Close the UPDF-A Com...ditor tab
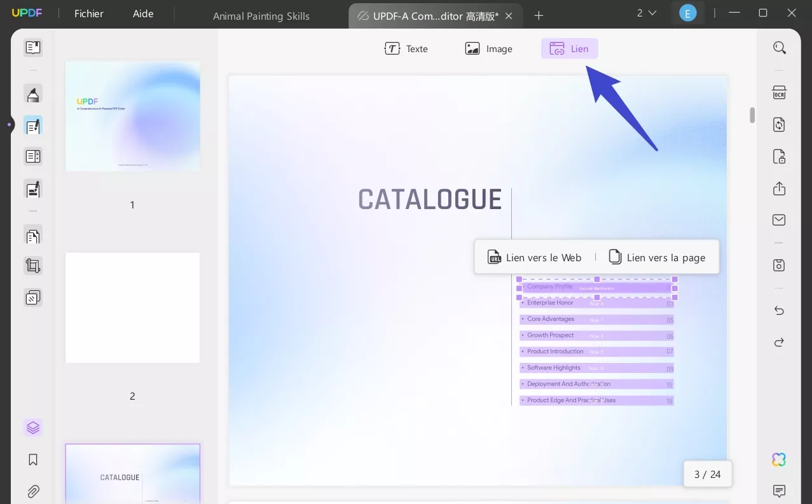Viewport: 812px width, 504px height. tap(509, 16)
